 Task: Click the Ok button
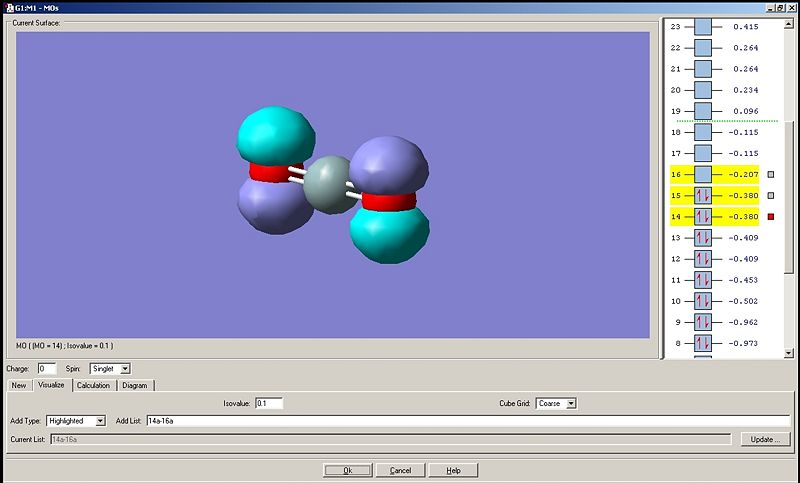tap(347, 470)
